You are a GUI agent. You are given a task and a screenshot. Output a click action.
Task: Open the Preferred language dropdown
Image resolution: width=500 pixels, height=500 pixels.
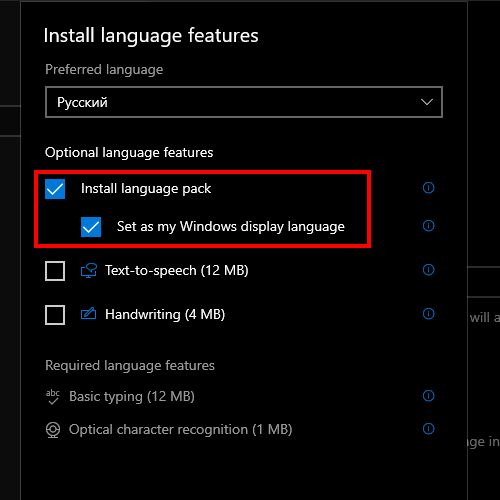click(x=244, y=102)
